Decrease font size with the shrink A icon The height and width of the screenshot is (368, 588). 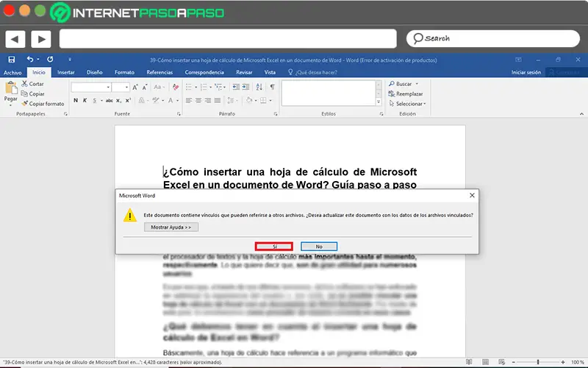145,87
